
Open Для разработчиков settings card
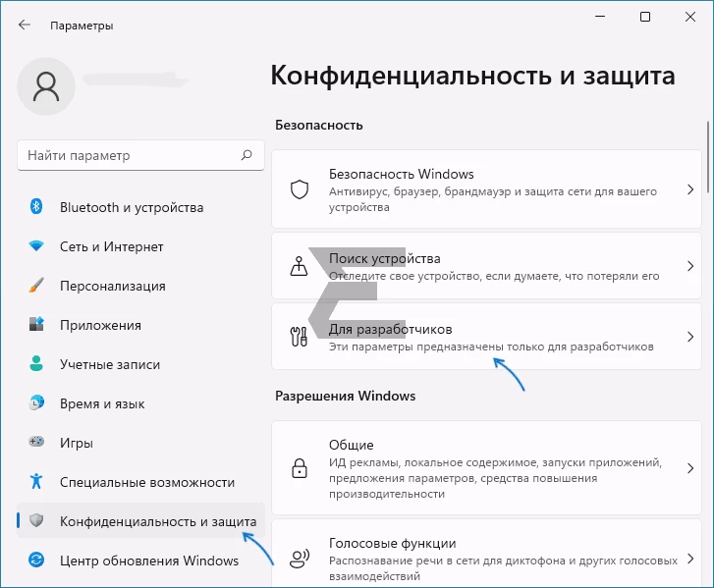tap(486, 337)
